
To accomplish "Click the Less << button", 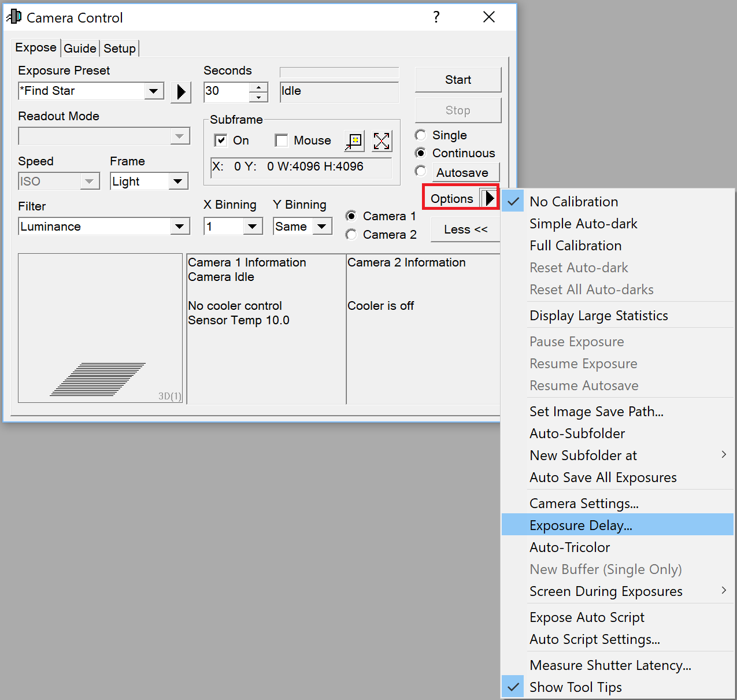I will tap(465, 229).
